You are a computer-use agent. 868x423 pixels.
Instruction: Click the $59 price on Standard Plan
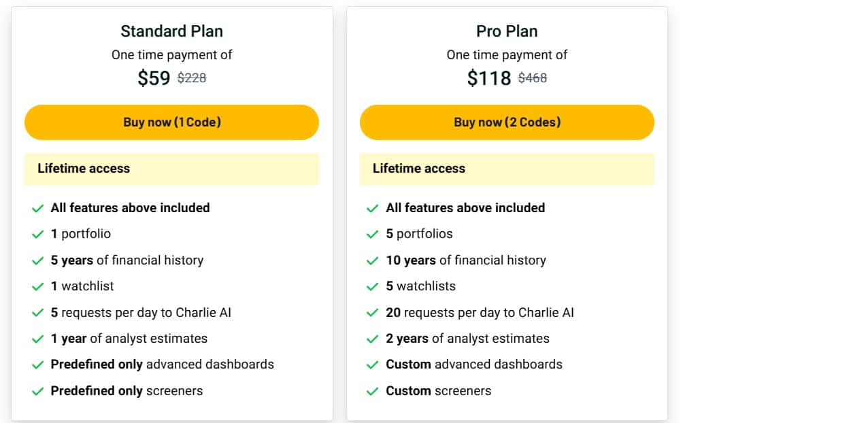pos(154,78)
